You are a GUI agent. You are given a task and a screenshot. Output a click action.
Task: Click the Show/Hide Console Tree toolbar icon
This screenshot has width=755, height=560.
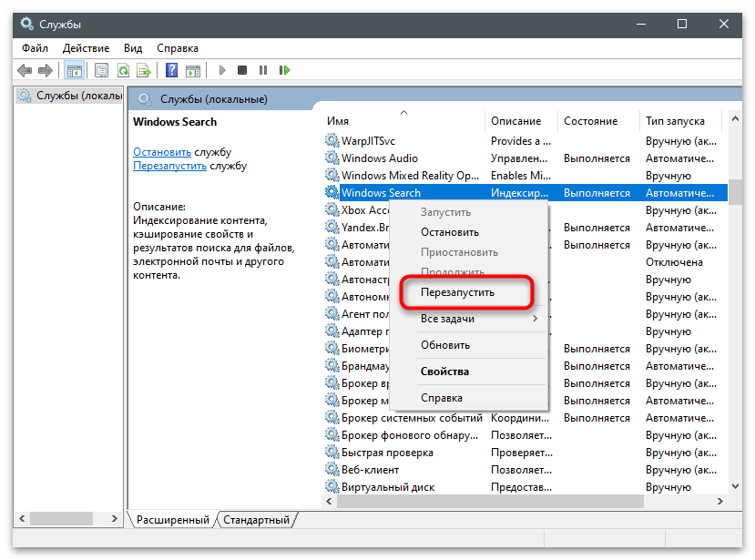point(74,70)
